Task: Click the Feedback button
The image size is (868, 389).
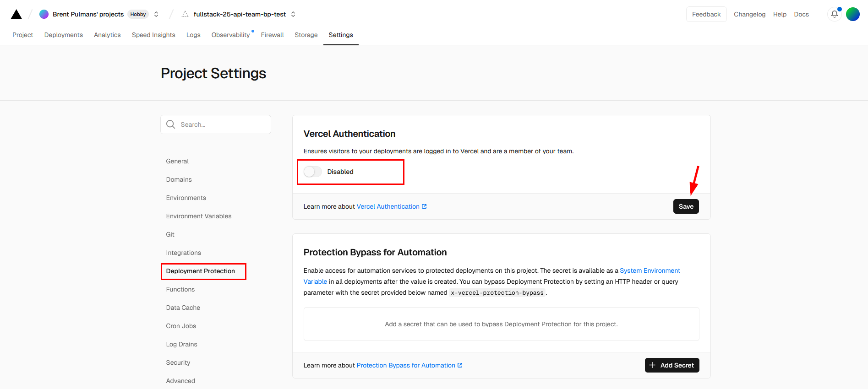Action: point(706,14)
